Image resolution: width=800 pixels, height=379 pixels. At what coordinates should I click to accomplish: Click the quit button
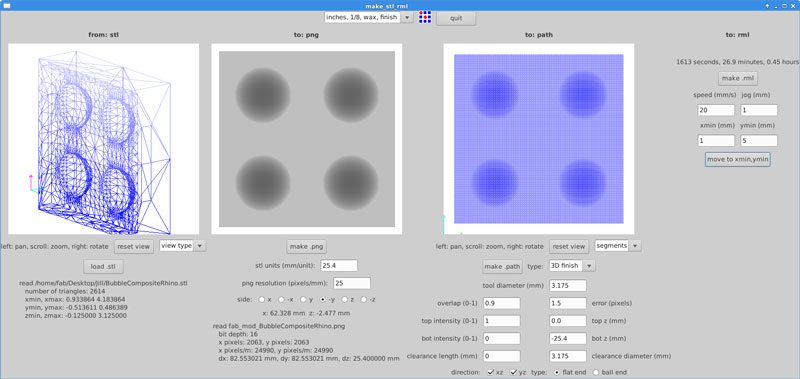456,18
